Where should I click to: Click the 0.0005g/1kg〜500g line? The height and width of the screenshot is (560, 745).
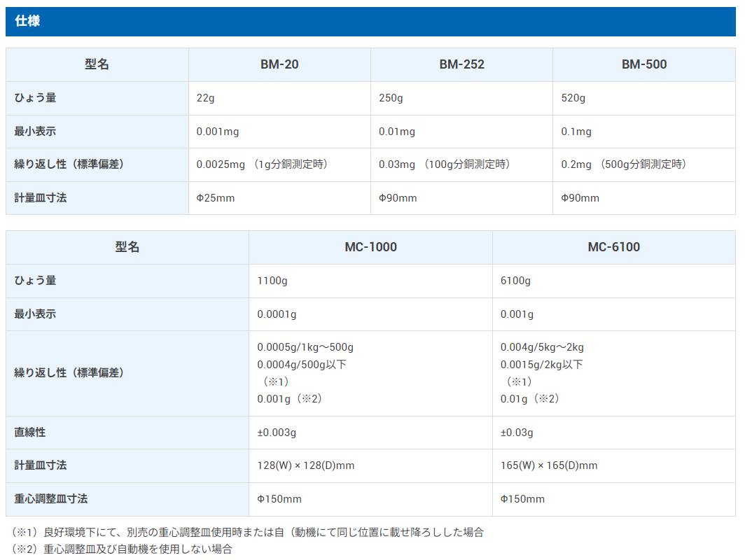(x=305, y=347)
